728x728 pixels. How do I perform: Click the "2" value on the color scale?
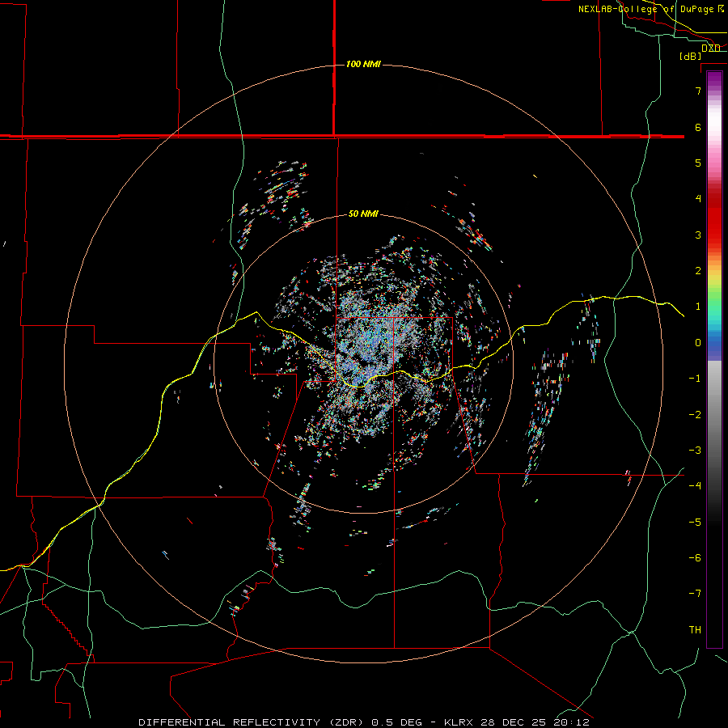tap(698, 271)
